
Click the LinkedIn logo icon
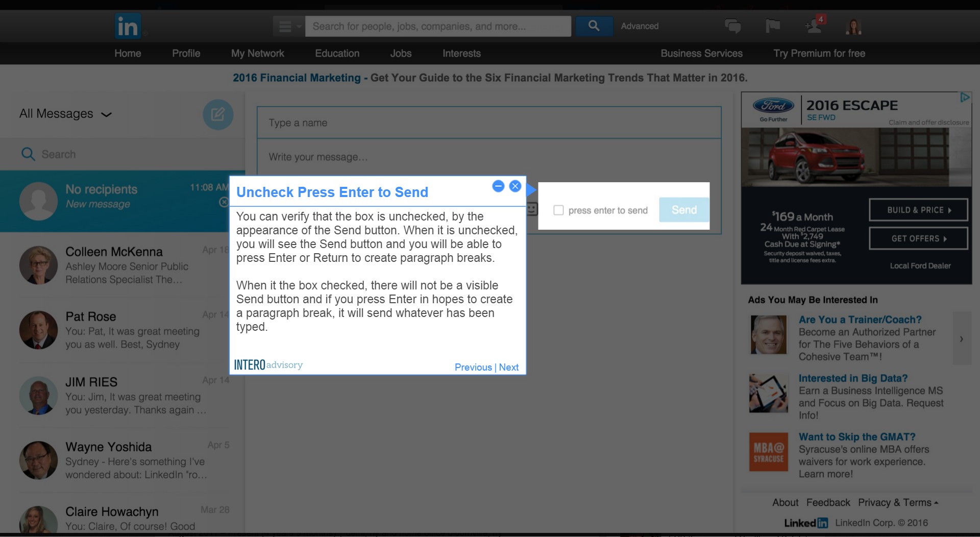pos(128,26)
